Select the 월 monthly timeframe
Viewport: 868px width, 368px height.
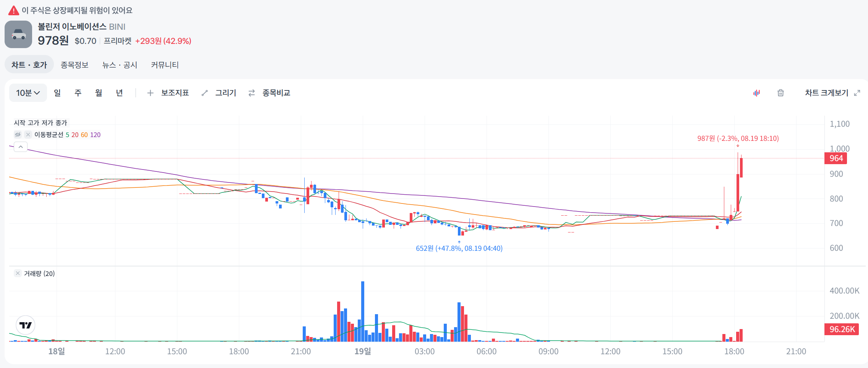(x=99, y=93)
